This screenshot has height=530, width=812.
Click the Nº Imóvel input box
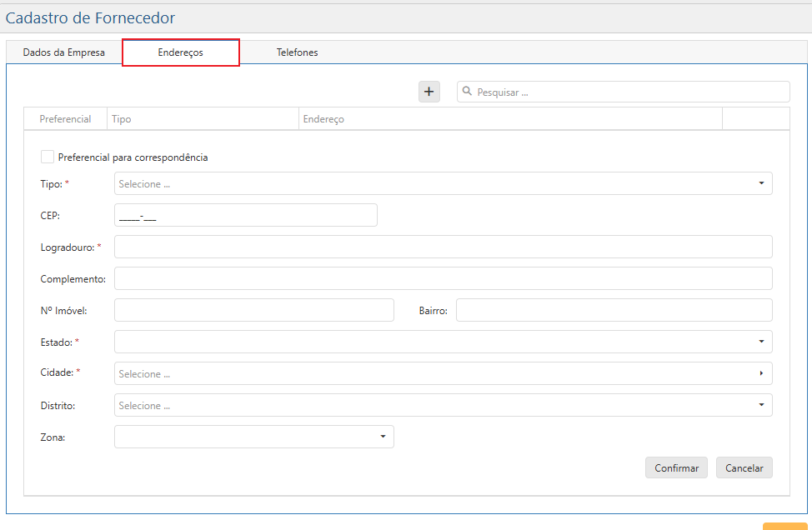coord(253,310)
